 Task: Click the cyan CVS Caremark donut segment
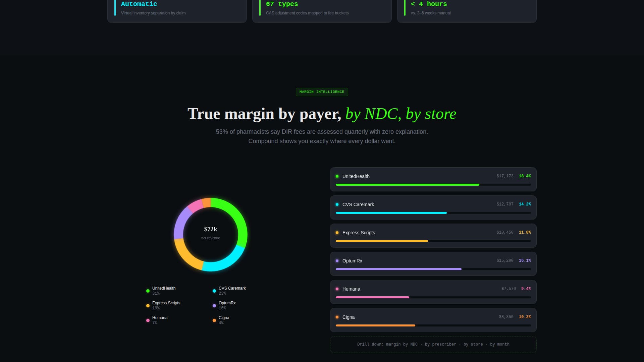pyautogui.click(x=227, y=263)
